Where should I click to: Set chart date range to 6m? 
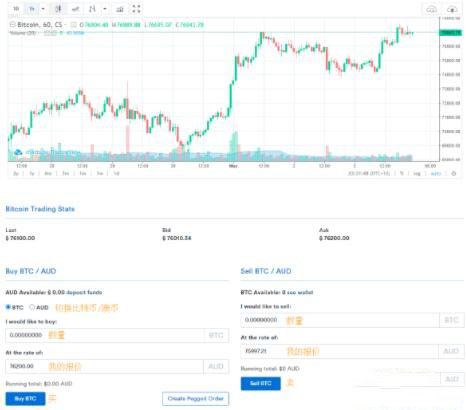pos(48,173)
